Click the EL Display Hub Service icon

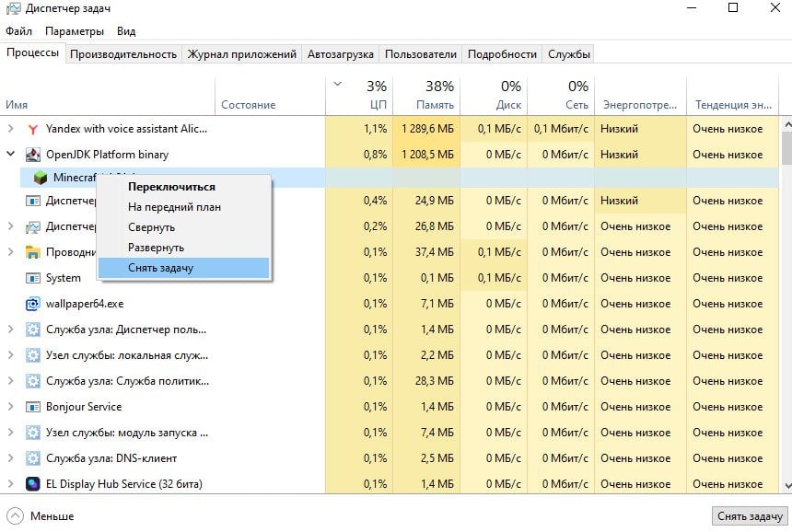coord(33,484)
